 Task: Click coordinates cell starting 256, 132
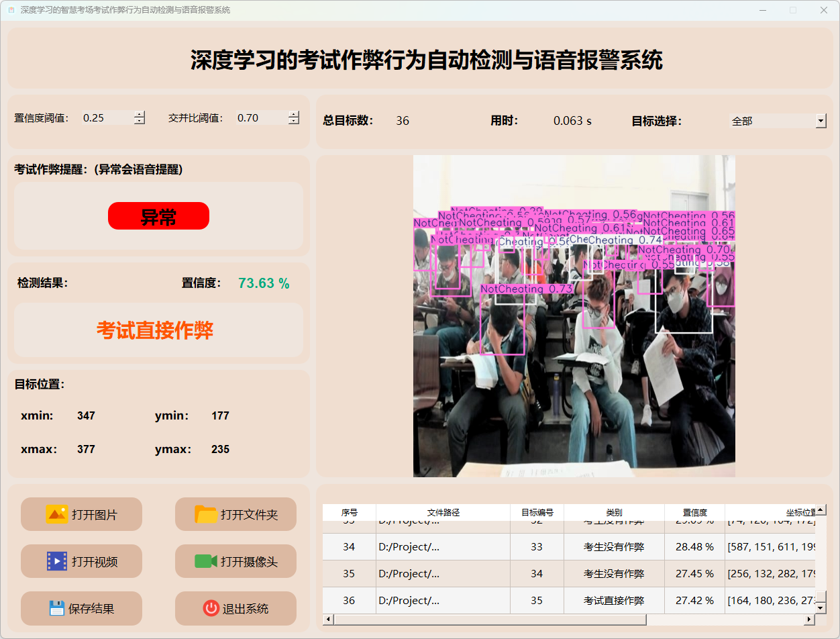coord(770,574)
